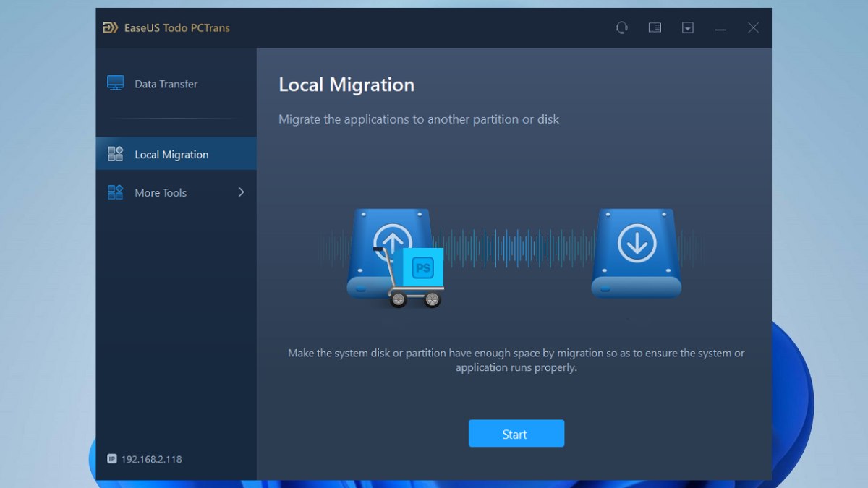868x488 pixels.
Task: Click the 'Make the system disk' description text
Action: tap(516, 360)
